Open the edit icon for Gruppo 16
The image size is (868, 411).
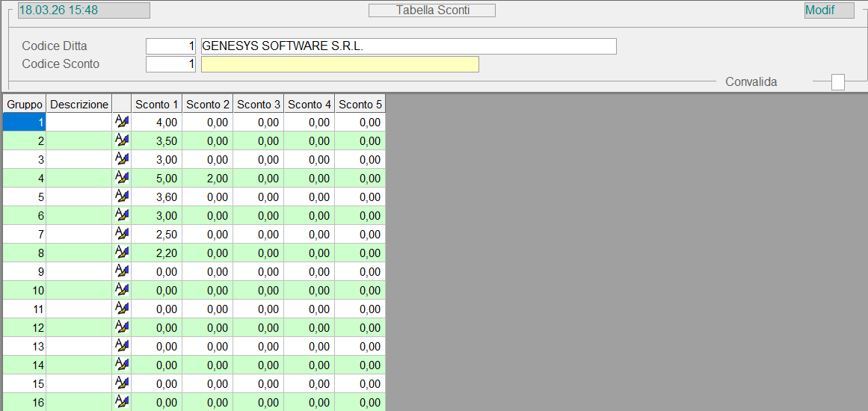pyautogui.click(x=121, y=402)
